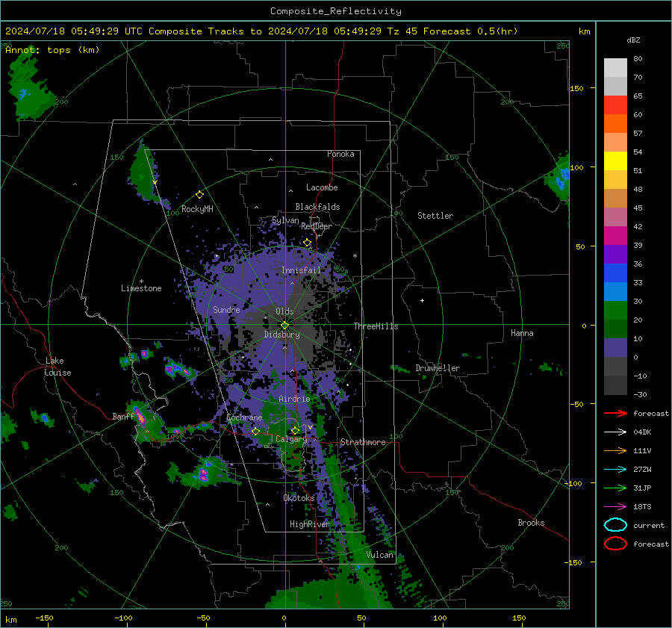Click the HighRiver town label
Screen dimensions: 672x628
(309, 524)
